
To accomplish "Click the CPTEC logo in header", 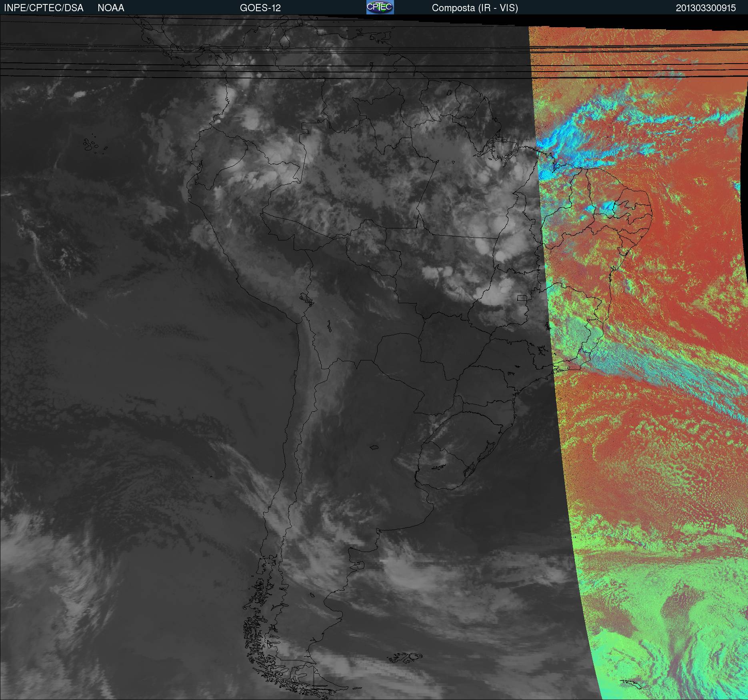I will pos(380,7).
